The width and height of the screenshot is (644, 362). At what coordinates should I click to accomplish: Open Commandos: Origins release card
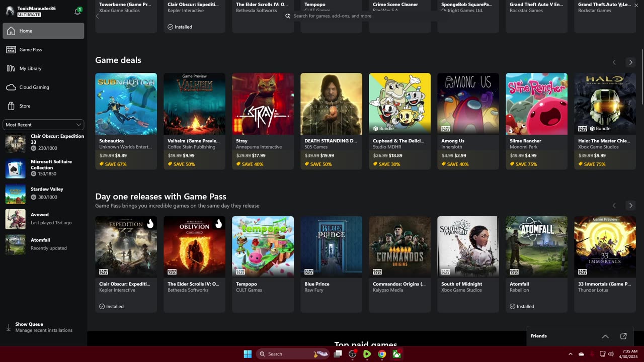(399, 264)
